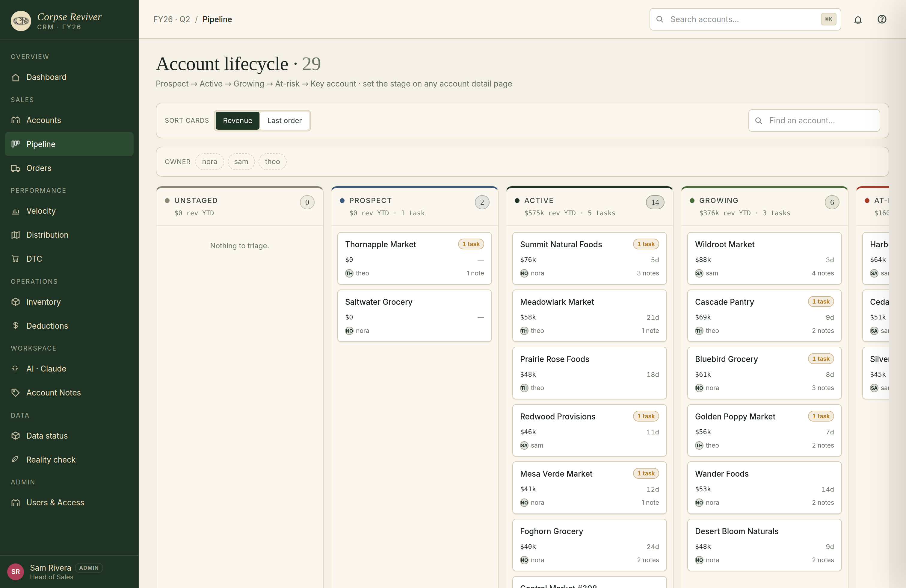The image size is (906, 588).
Task: Click '2 notes' on Foghorn Grocery card
Action: click(x=648, y=560)
